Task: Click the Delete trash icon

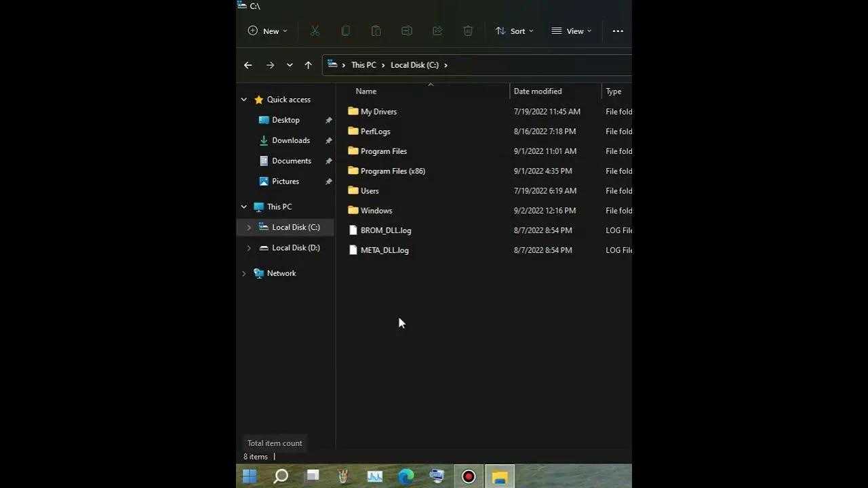Action: [x=468, y=30]
